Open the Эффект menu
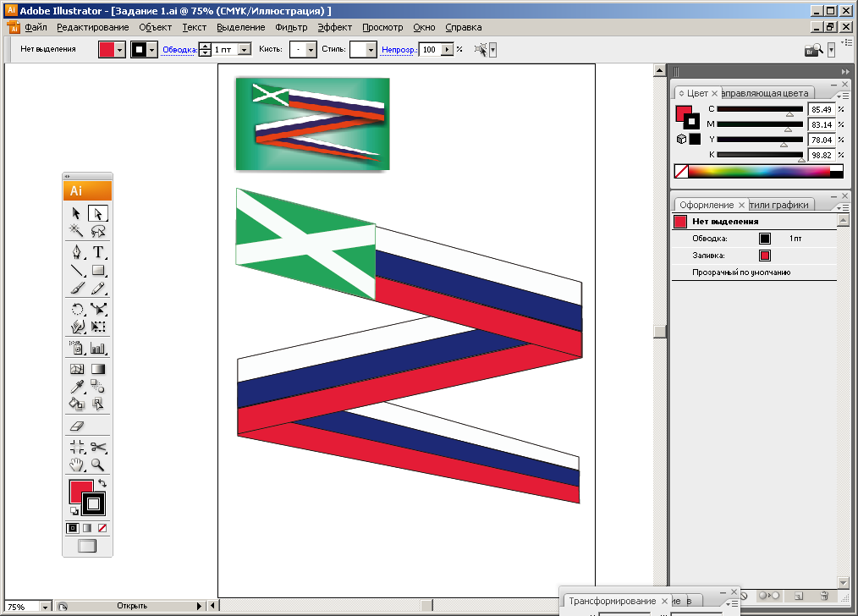Screen dimensions: 858x616 (x=335, y=27)
